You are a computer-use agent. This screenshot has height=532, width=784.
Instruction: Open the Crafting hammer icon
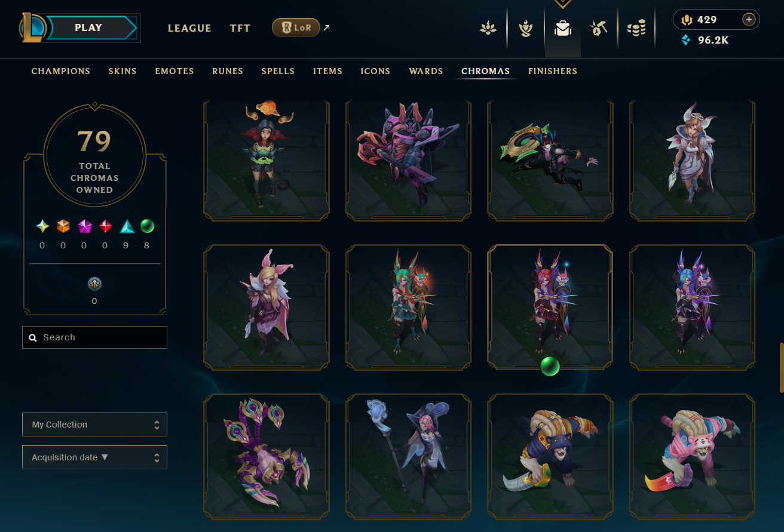pos(599,28)
